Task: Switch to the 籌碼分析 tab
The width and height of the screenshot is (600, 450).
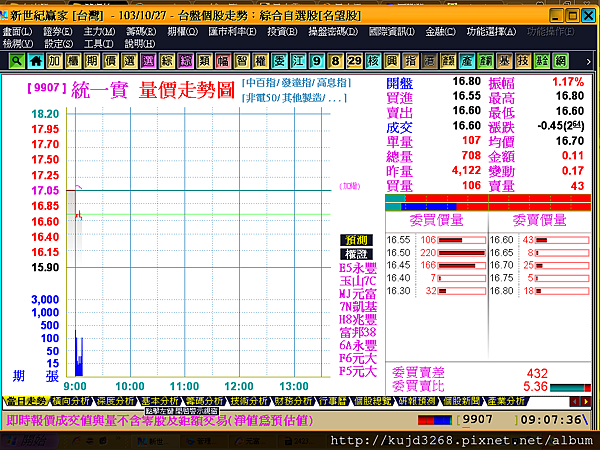Action: (x=204, y=401)
